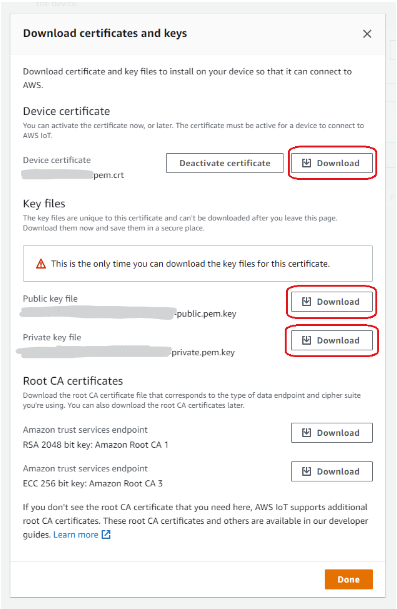Click download arrow icon for public key

(x=306, y=301)
